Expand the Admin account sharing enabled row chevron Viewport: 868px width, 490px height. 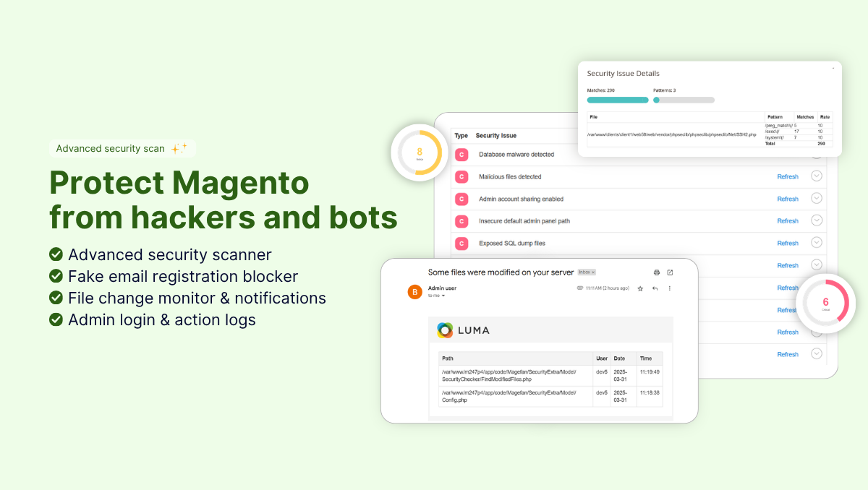(817, 199)
